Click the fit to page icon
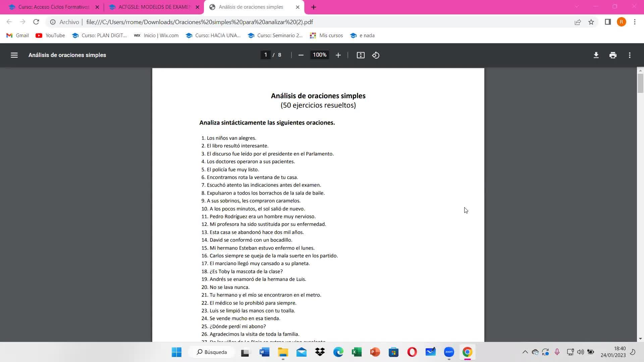The width and height of the screenshot is (644, 362). tap(361, 55)
